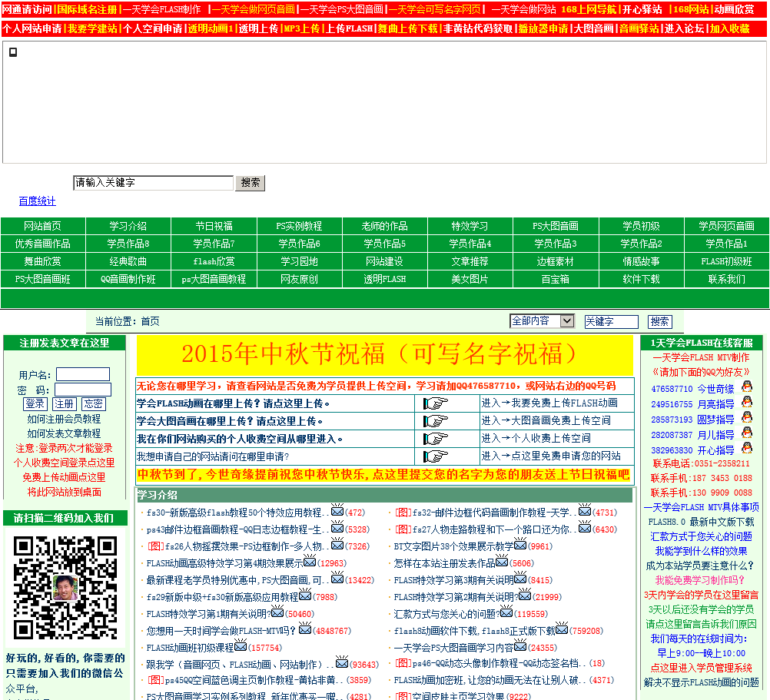Click the broken Flash placeholder icon

13,52
